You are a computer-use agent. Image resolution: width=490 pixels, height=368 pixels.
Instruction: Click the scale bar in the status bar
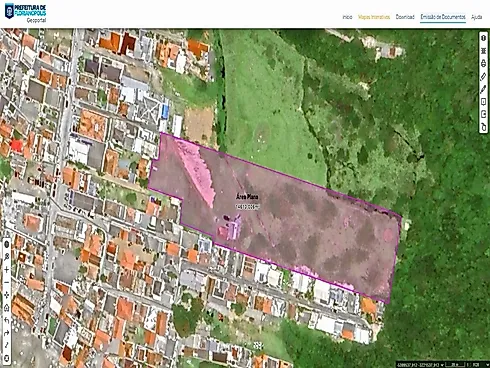coord(455,365)
